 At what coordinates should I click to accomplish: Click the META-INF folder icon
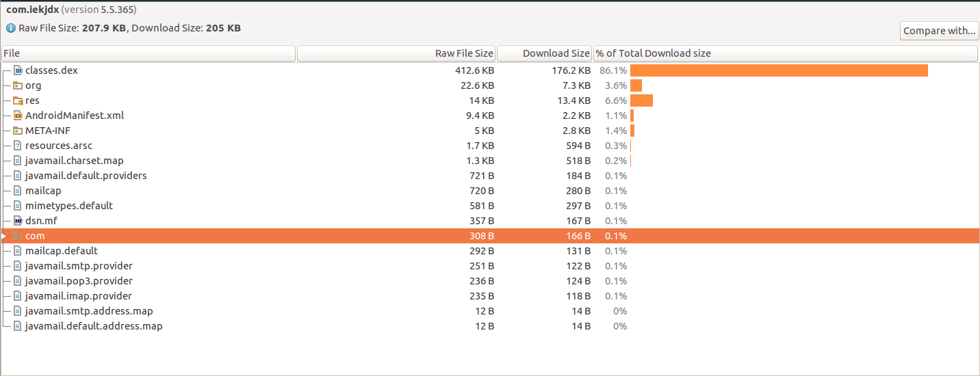point(18,131)
